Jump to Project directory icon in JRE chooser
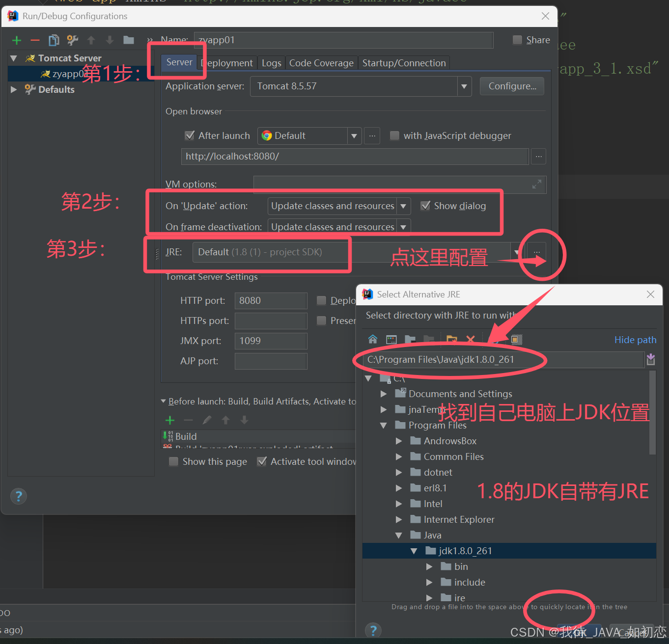The height and width of the screenshot is (644, 669). (x=410, y=339)
